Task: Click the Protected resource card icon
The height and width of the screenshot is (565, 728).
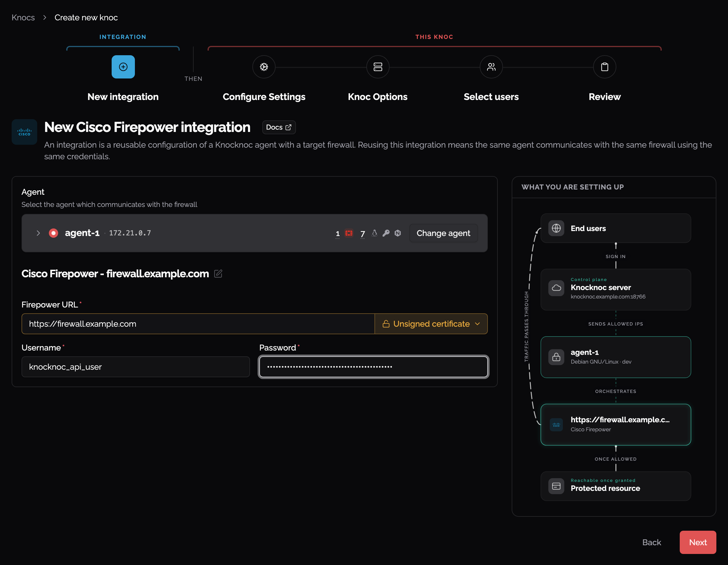Action: point(556,486)
